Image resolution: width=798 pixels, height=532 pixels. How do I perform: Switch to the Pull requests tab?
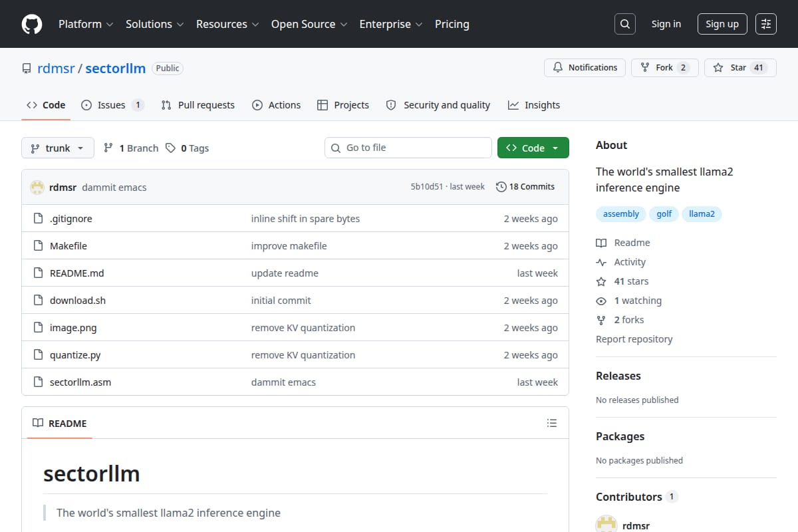(198, 105)
